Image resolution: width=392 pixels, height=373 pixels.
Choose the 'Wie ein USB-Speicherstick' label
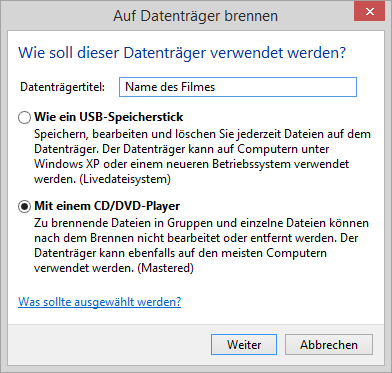click(109, 117)
